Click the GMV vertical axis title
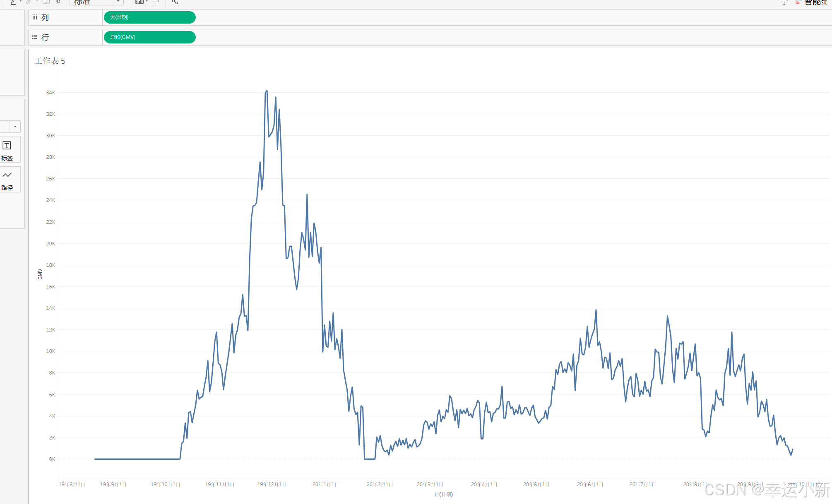832x504 pixels. coord(40,274)
